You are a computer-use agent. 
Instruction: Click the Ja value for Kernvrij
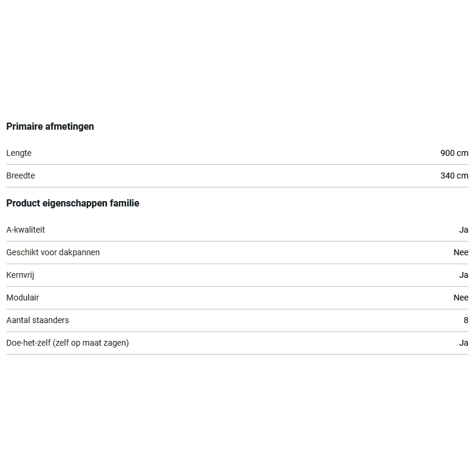click(464, 275)
